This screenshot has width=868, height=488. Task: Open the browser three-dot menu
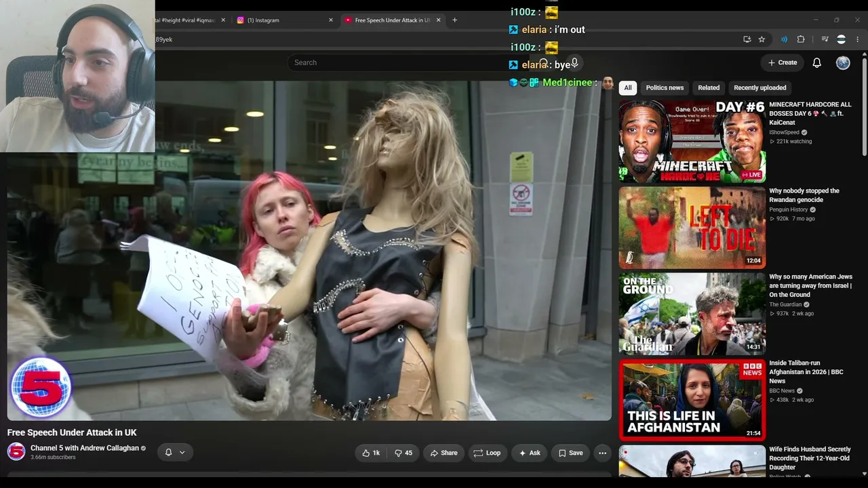tap(857, 39)
